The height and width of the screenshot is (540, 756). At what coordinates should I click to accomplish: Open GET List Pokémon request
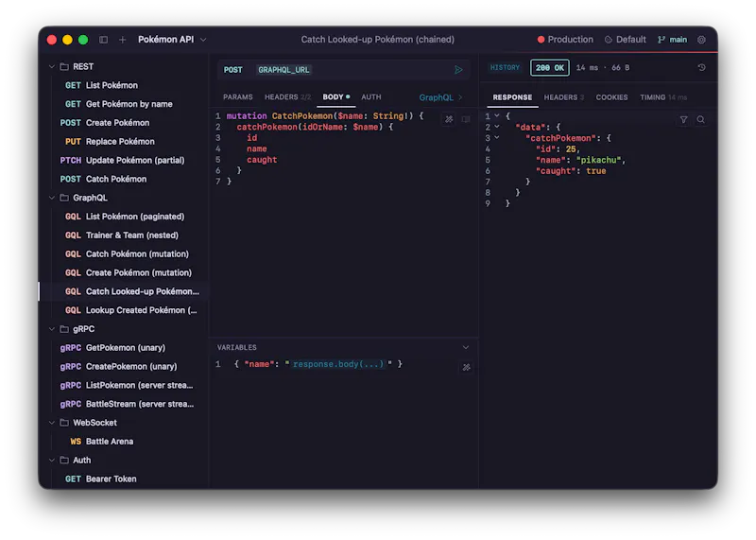tap(125, 85)
